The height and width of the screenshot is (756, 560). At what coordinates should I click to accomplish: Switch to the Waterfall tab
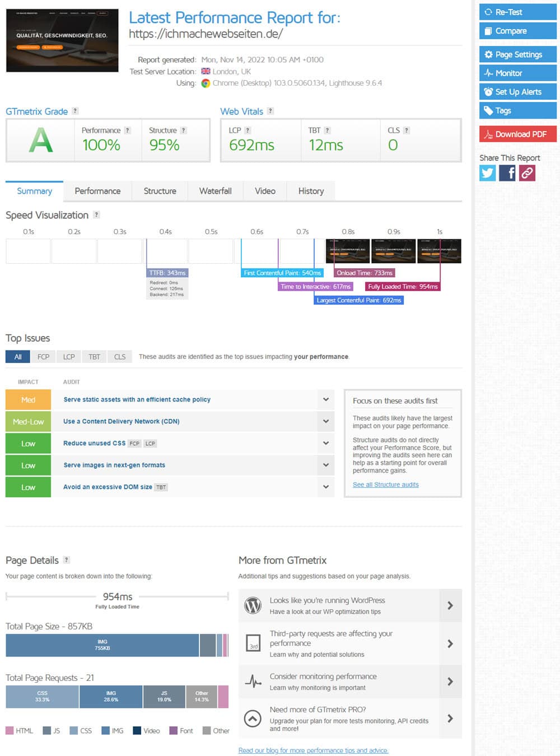[x=215, y=191]
